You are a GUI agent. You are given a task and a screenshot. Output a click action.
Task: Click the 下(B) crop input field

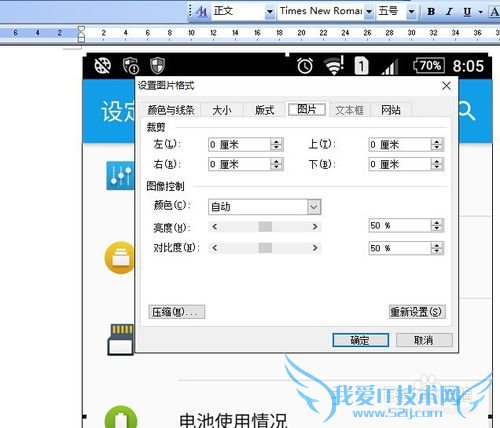399,164
